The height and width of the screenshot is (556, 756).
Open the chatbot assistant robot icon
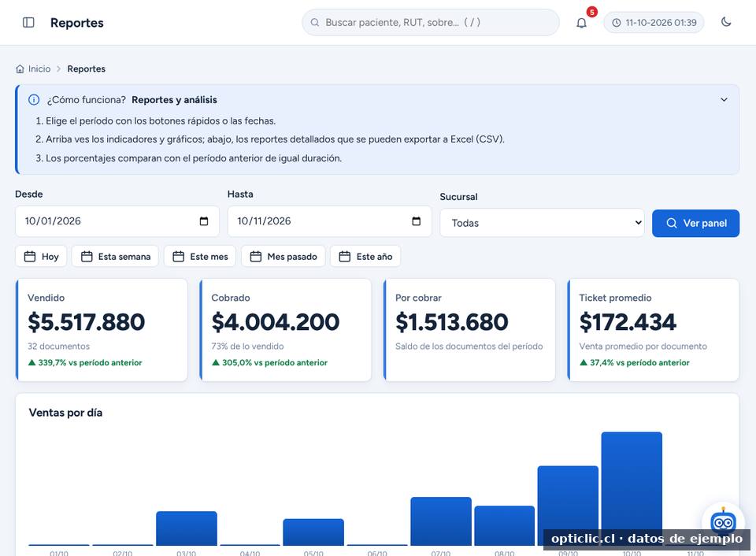point(723,523)
